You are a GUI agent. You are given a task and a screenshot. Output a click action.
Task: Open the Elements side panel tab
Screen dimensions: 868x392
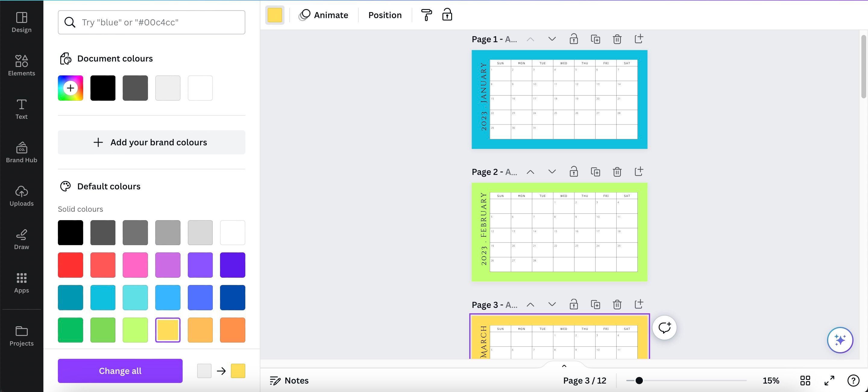(22, 65)
